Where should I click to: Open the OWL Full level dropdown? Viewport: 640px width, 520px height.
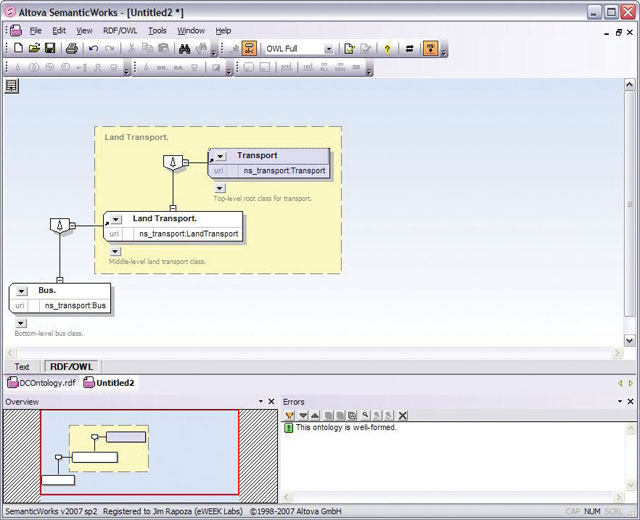[329, 49]
